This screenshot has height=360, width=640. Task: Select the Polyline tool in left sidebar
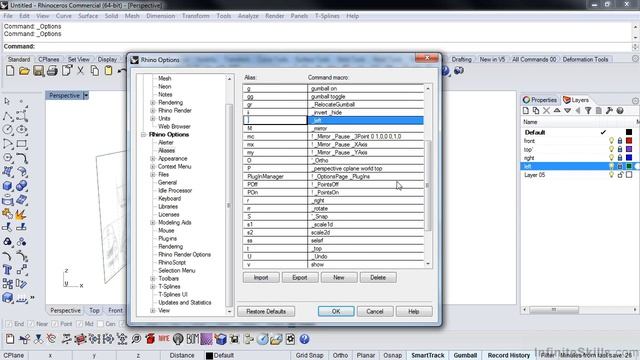pos(7,116)
